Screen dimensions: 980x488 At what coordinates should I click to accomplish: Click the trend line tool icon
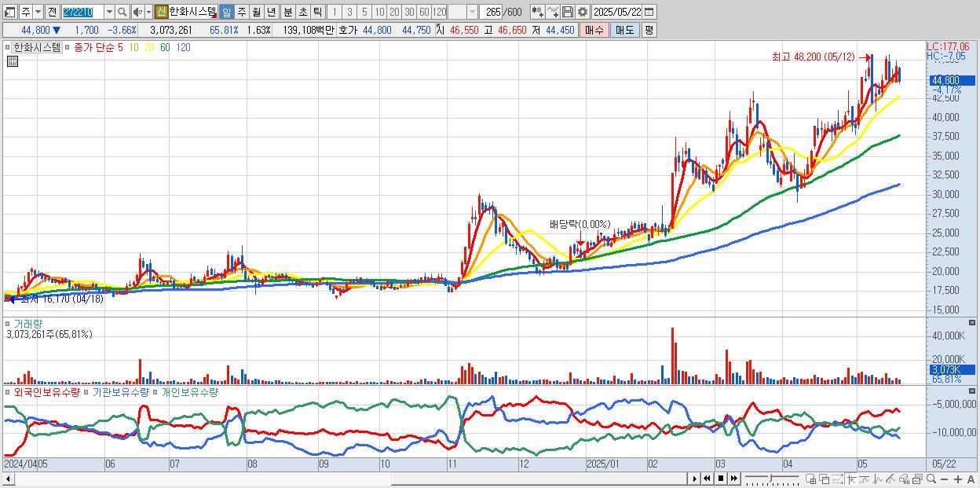pyautogui.click(x=865, y=479)
